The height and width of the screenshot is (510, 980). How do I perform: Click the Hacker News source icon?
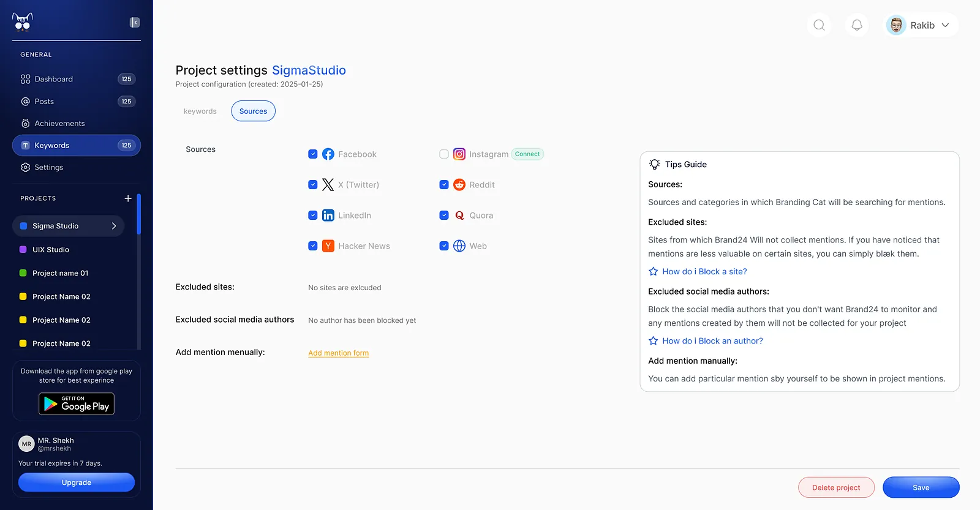click(328, 246)
